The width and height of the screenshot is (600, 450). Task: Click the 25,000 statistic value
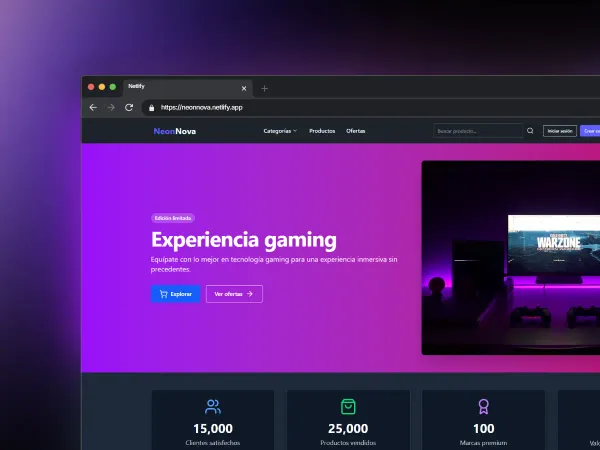pos(348,429)
